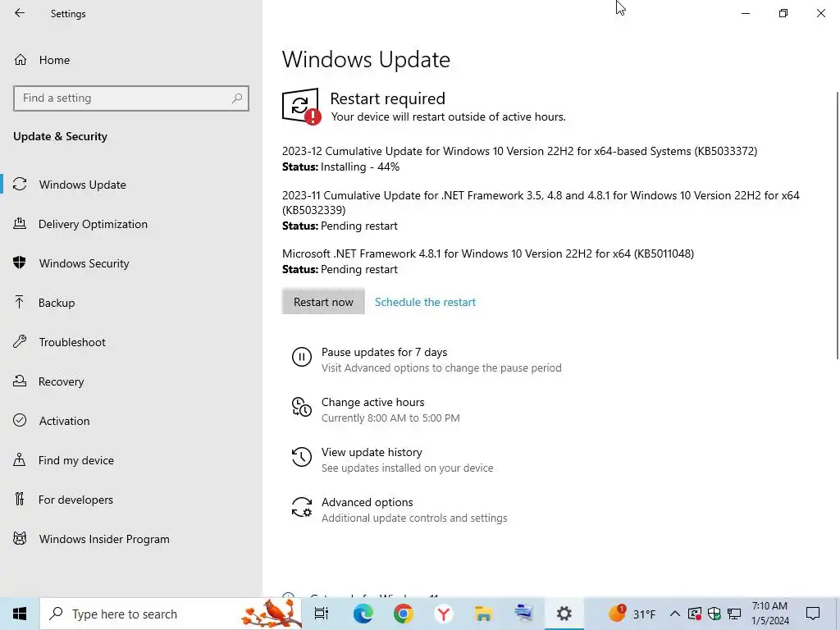Go back using the Settings back arrow
Screen dimensions: 840x630
20,13
